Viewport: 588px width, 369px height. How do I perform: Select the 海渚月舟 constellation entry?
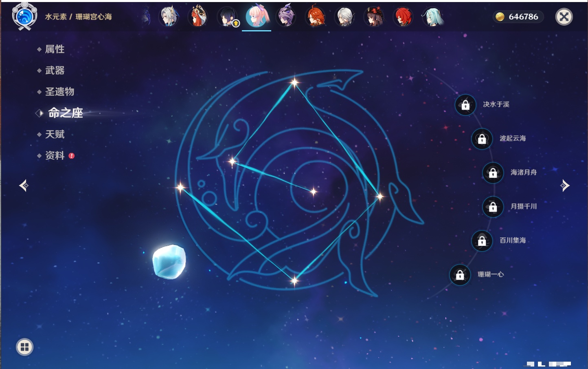(523, 172)
